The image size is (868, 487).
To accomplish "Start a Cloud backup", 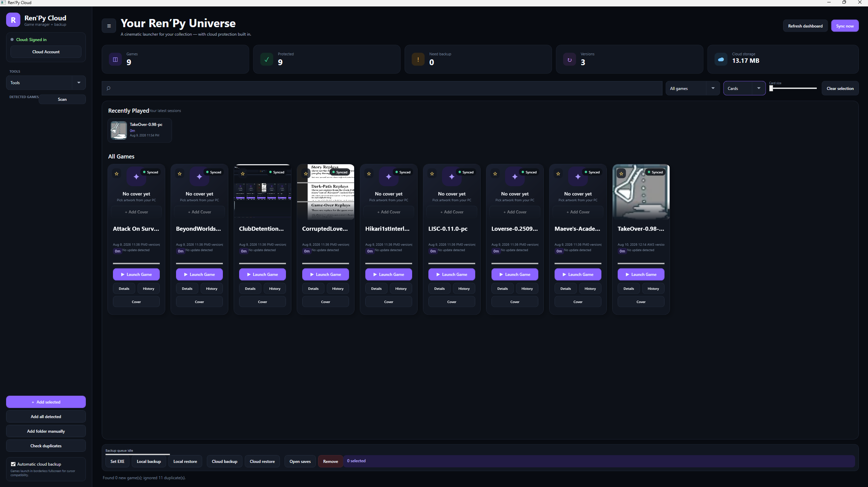I will (x=225, y=461).
